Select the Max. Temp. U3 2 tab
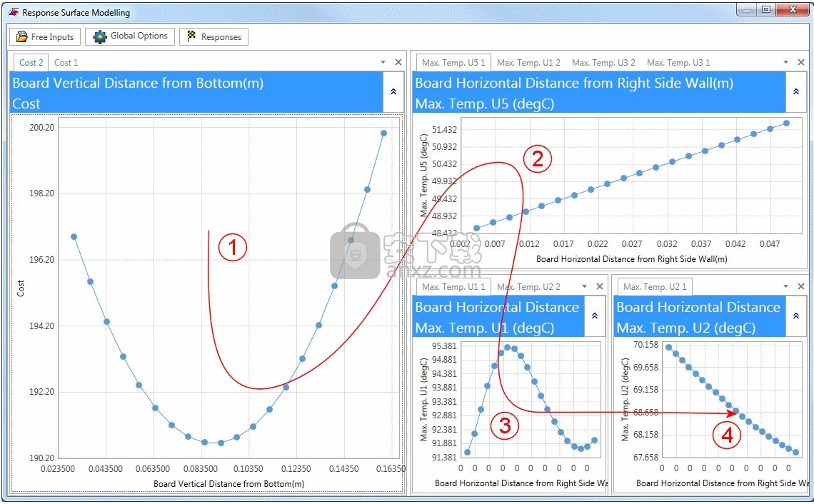This screenshot has height=504, width=814. coord(603,62)
